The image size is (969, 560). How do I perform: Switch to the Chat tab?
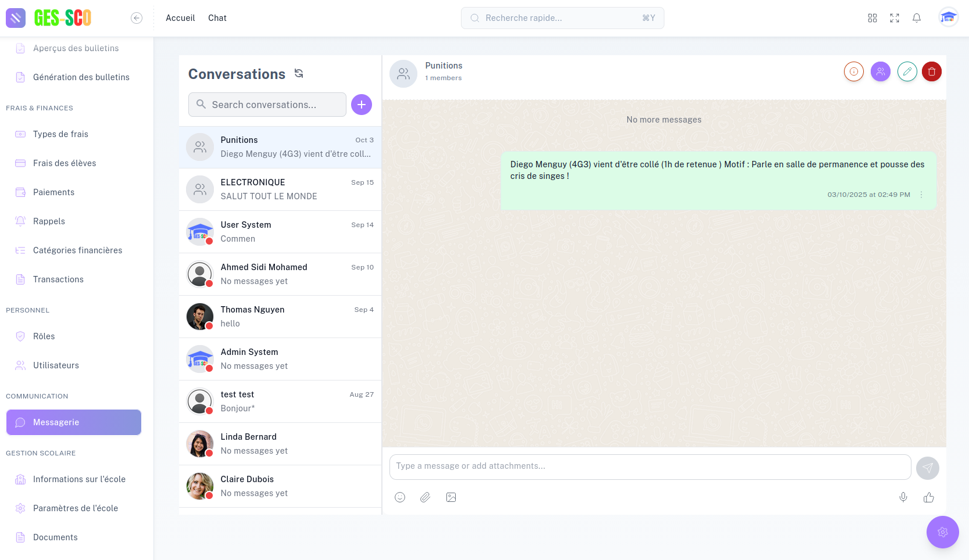[x=217, y=17]
